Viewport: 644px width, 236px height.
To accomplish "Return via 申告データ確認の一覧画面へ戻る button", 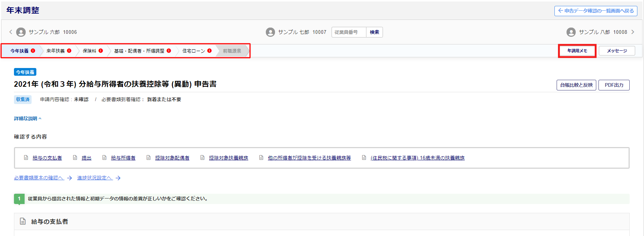I will [x=596, y=11].
